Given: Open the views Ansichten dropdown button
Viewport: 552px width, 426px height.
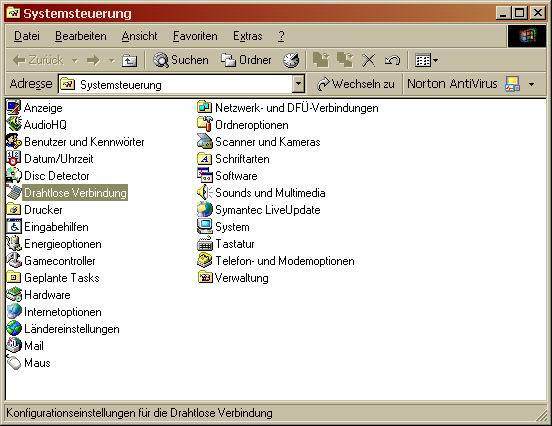Looking at the screenshot, I should [426, 61].
